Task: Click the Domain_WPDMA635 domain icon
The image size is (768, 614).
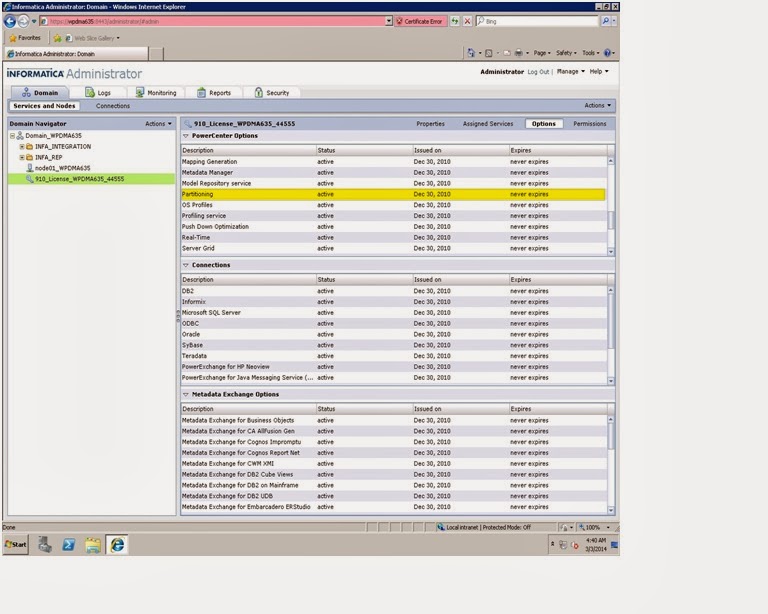Action: click(20, 136)
